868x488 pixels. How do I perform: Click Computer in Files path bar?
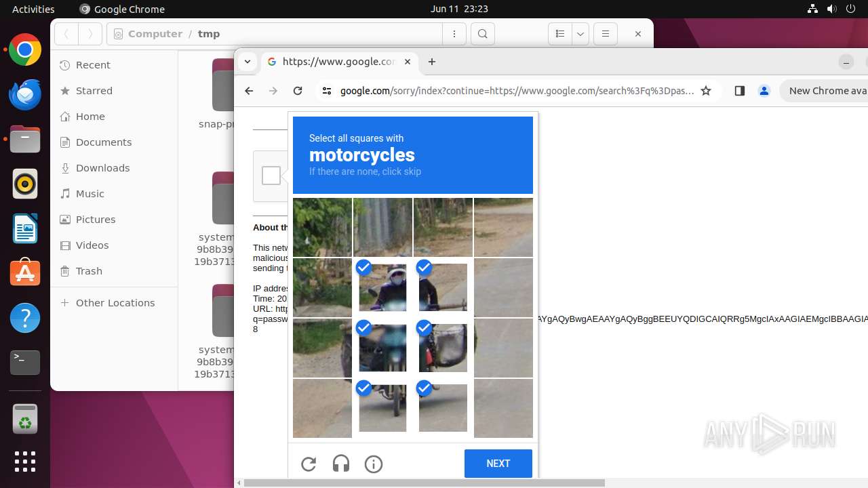tap(155, 34)
